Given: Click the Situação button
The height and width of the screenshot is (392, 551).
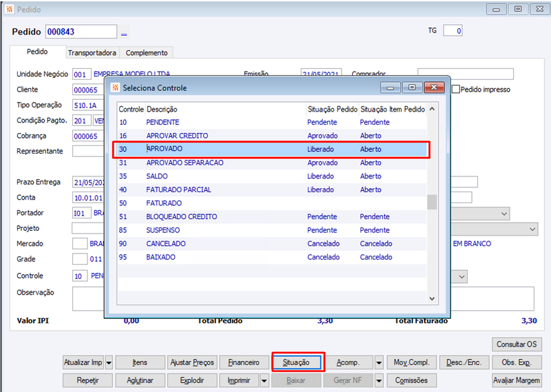Looking at the screenshot, I should tap(296, 362).
